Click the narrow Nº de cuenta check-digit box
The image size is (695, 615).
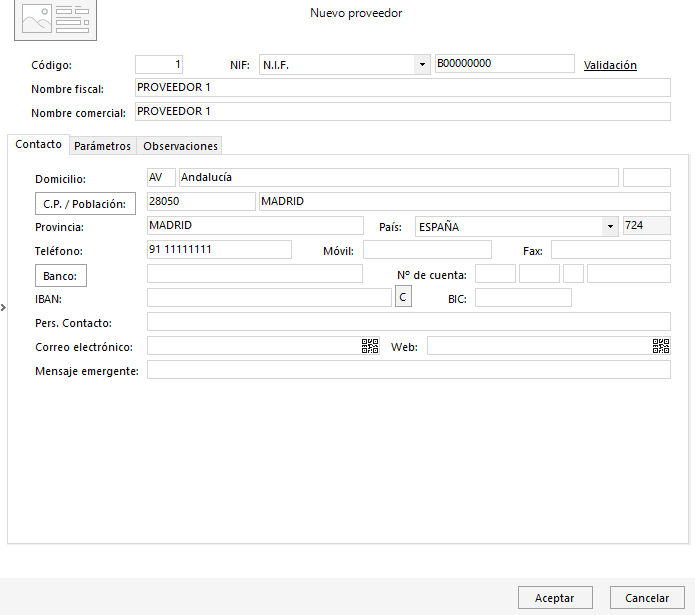click(573, 273)
